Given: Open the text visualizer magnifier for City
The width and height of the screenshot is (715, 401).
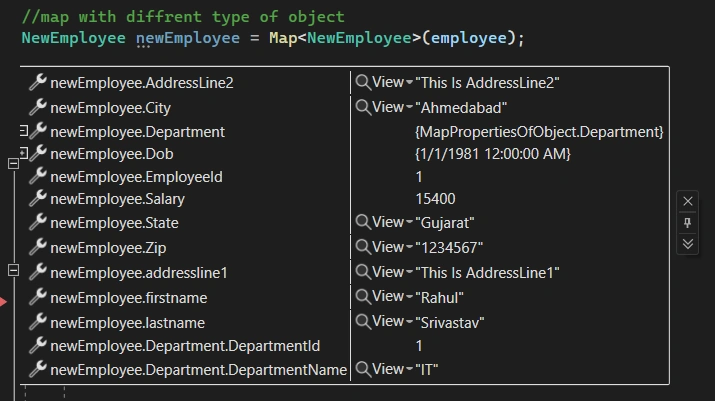Looking at the screenshot, I should (x=363, y=108).
